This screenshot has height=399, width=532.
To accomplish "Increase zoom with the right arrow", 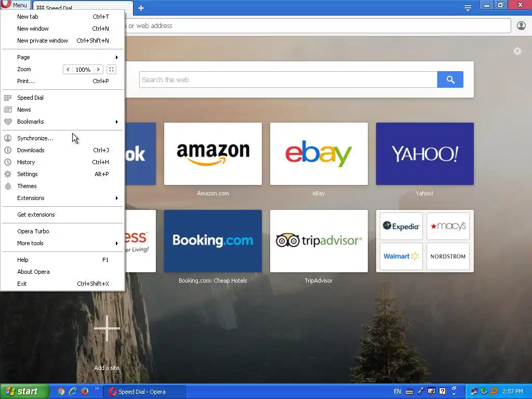I will pyautogui.click(x=98, y=69).
